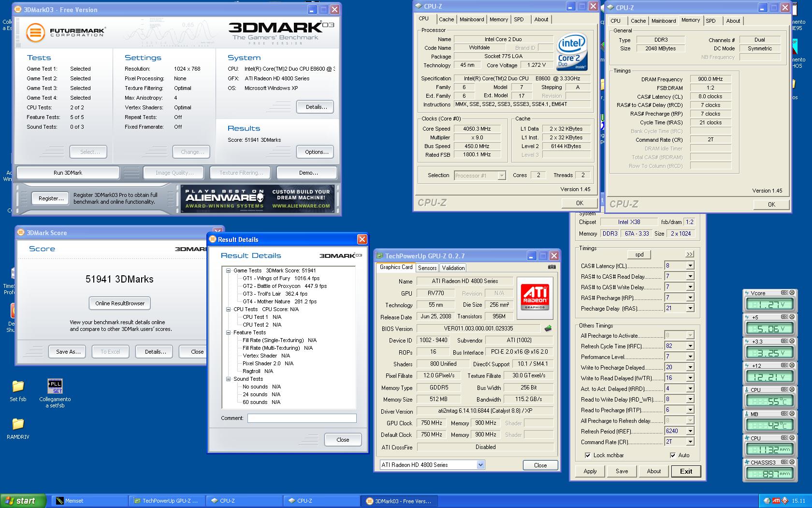Switch to Sensors tab in GPU-Z
The image size is (812, 508).
(427, 268)
